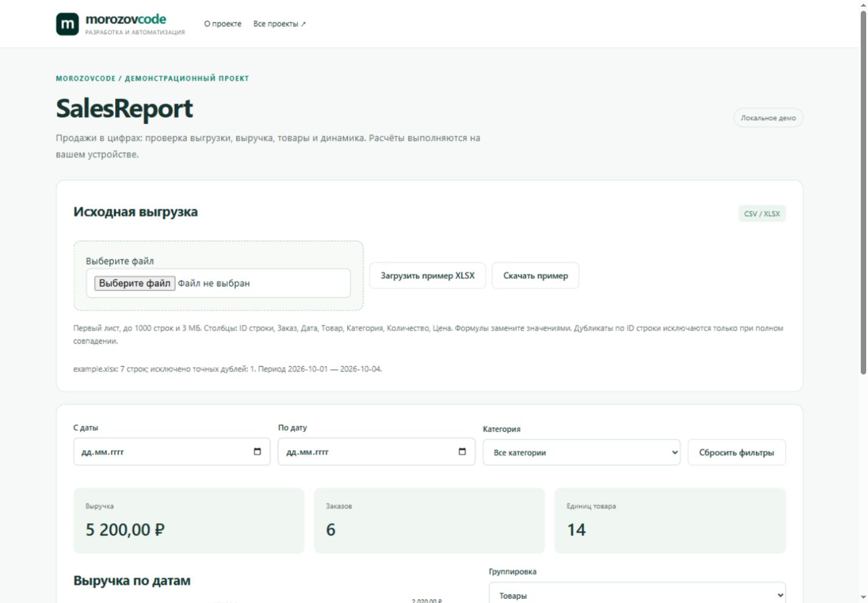The width and height of the screenshot is (868, 603).
Task: Click the 'CSV / XLSX' badge
Action: pyautogui.click(x=762, y=214)
